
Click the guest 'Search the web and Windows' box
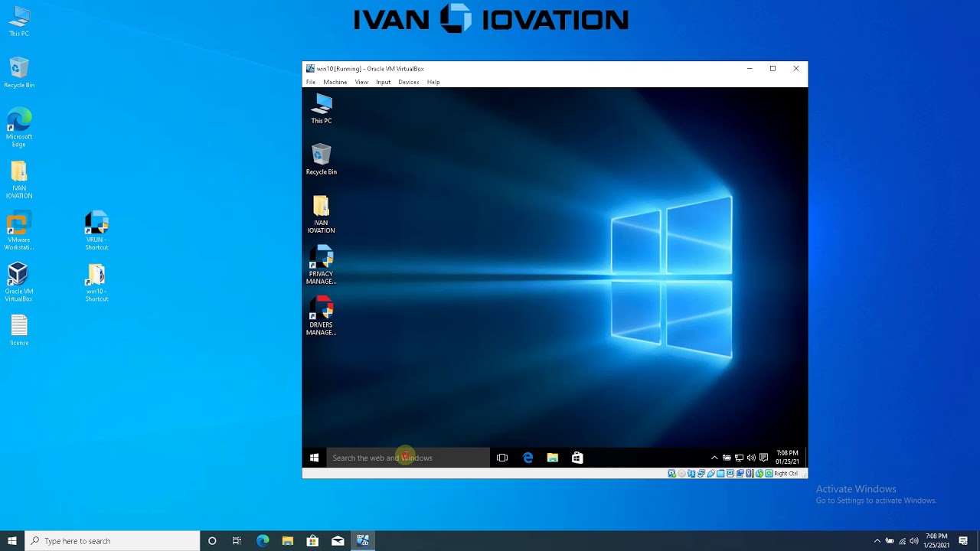[408, 458]
